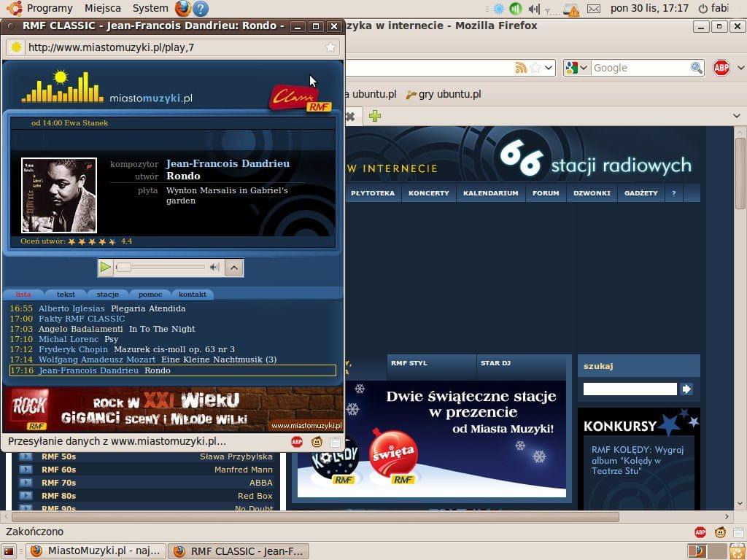This screenshot has height=560, width=747.
Task: Show the desktop using the bottom panel button
Action: coord(9,551)
